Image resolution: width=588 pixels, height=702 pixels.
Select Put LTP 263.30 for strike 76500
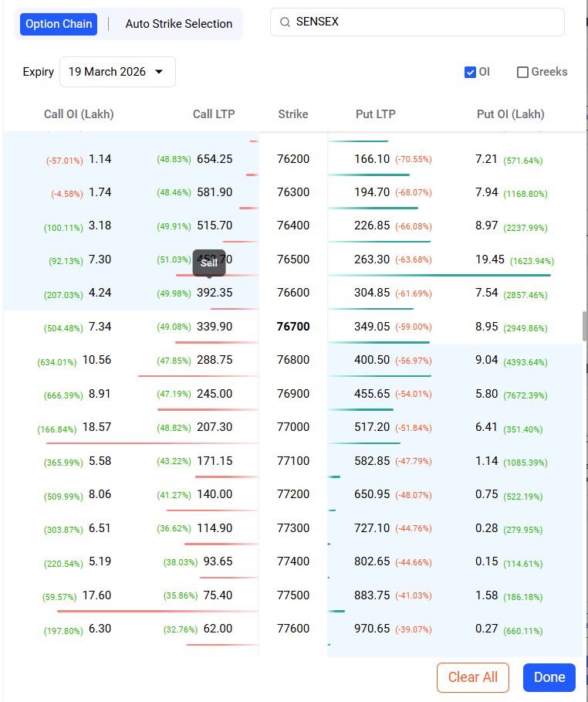(372, 259)
